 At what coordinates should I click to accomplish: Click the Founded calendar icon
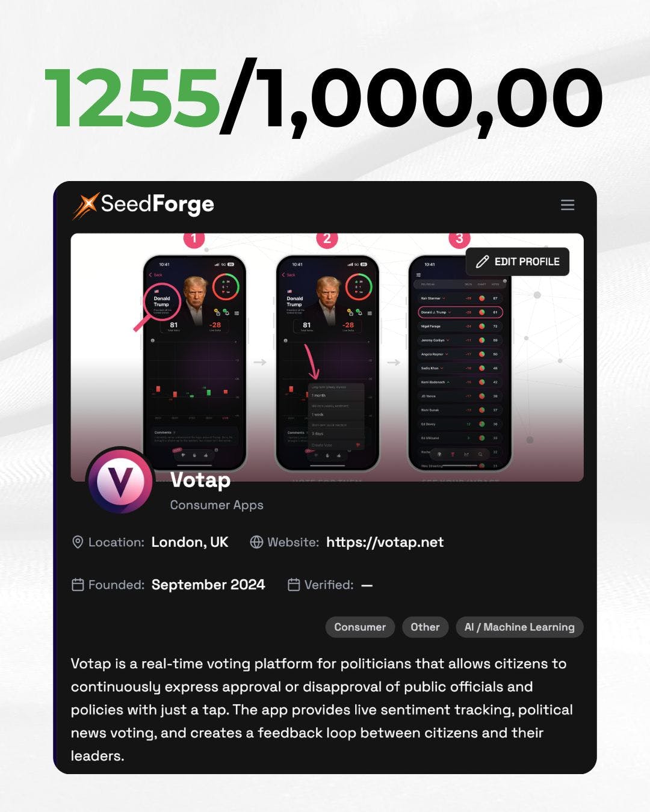[x=78, y=585]
